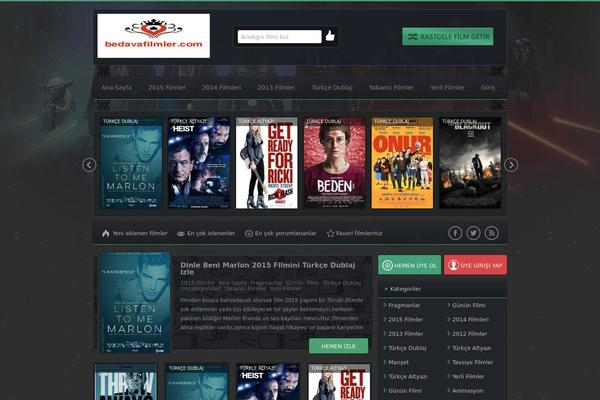Open Onur carousel poster
The image size is (600, 400).
402,163
